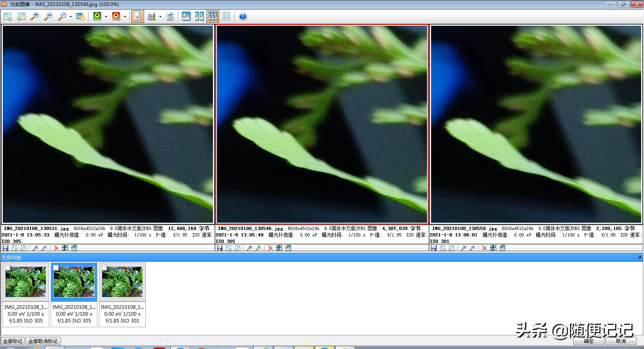Open the histogram chart dropdown arrow
The height and width of the screenshot is (349, 644).
point(160,16)
